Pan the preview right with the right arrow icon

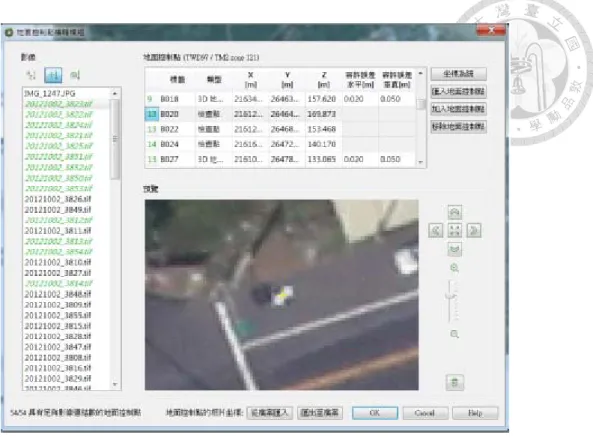(474, 230)
